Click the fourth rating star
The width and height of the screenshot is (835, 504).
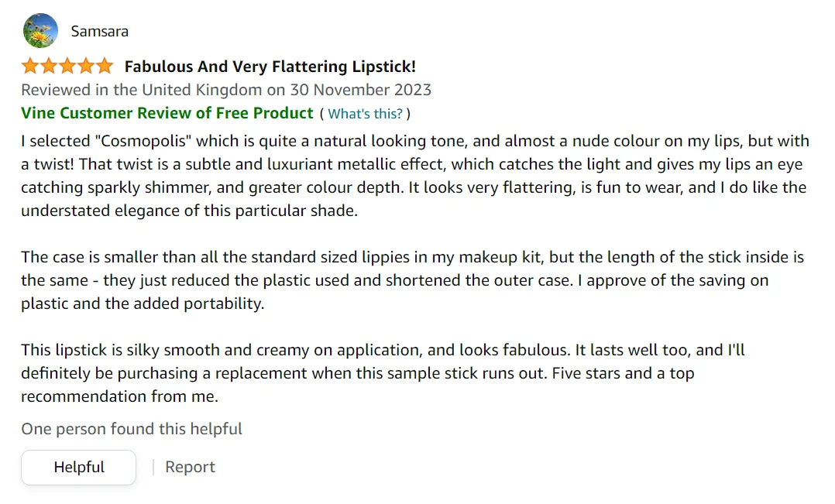pyautogui.click(x=86, y=67)
